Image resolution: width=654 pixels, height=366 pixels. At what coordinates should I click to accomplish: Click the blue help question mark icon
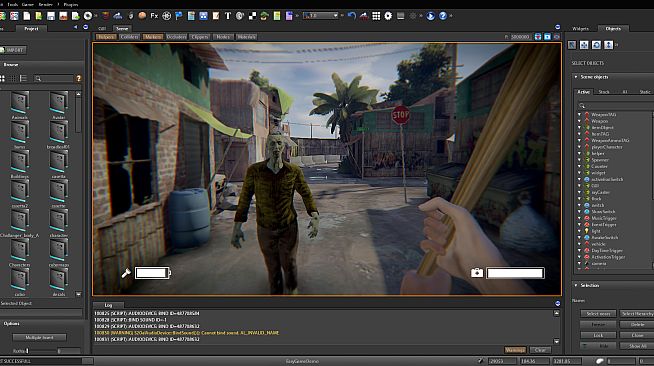click(443, 16)
